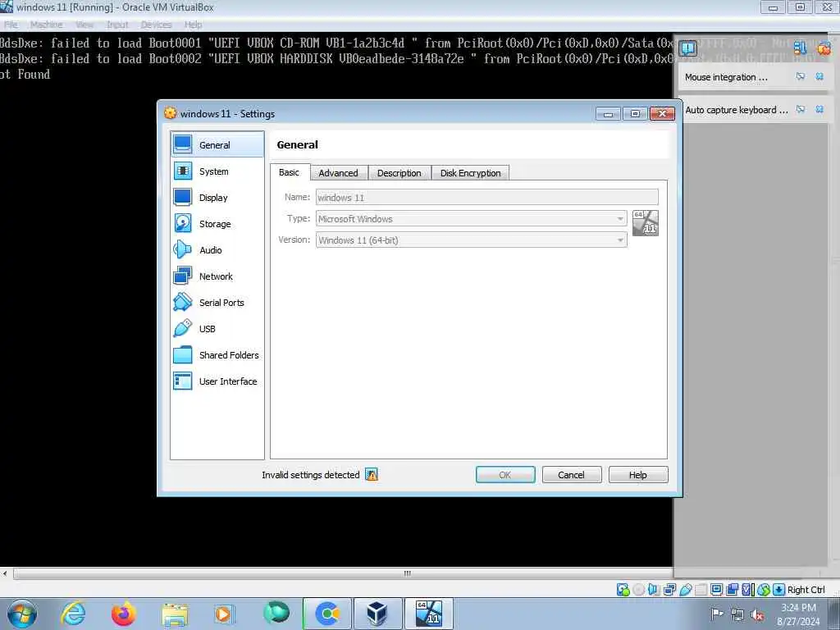Click the mouse integration status icon

click(x=764, y=590)
